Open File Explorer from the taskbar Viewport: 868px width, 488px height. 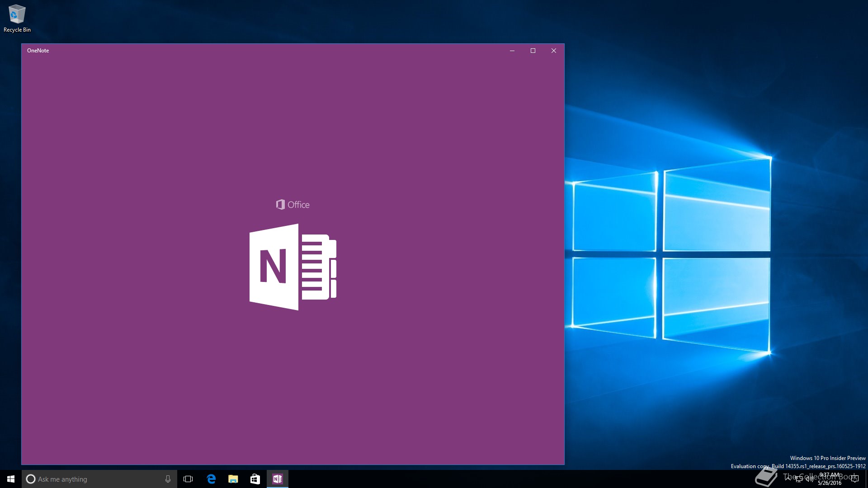pos(233,479)
